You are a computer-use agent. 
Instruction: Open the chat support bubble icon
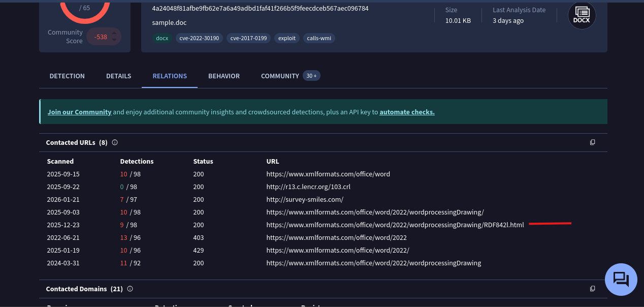[x=621, y=280]
